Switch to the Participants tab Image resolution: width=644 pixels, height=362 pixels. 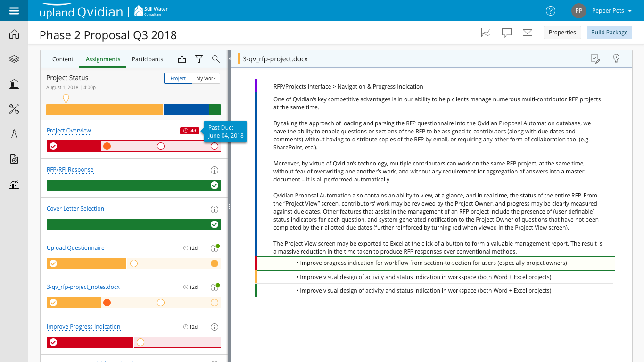pos(148,59)
